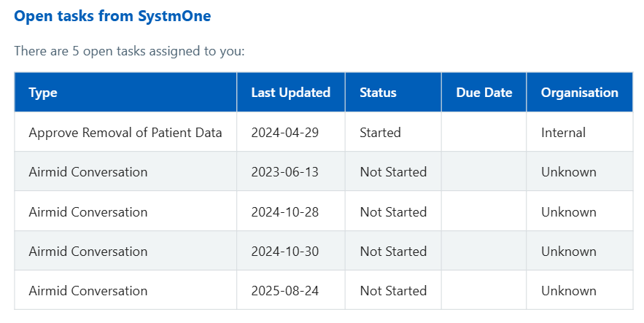Open the Approve Removal of Patient Data task
This screenshot has width=644, height=323.
125,133
